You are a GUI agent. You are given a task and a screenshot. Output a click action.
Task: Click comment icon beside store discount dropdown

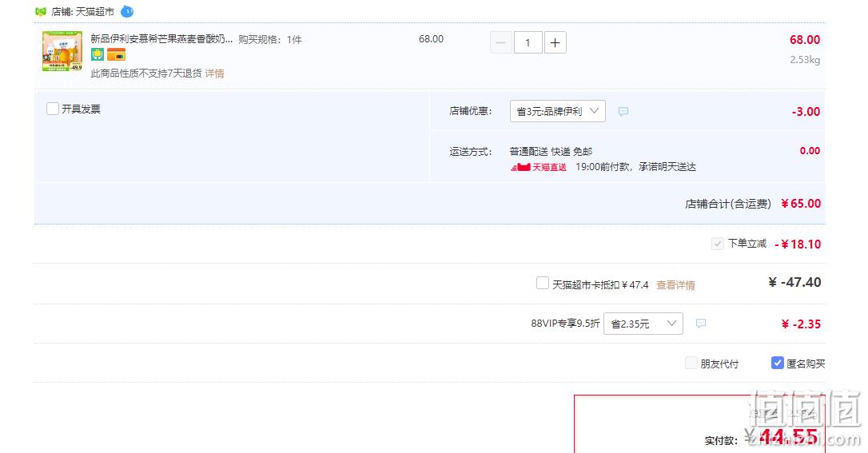[623, 112]
